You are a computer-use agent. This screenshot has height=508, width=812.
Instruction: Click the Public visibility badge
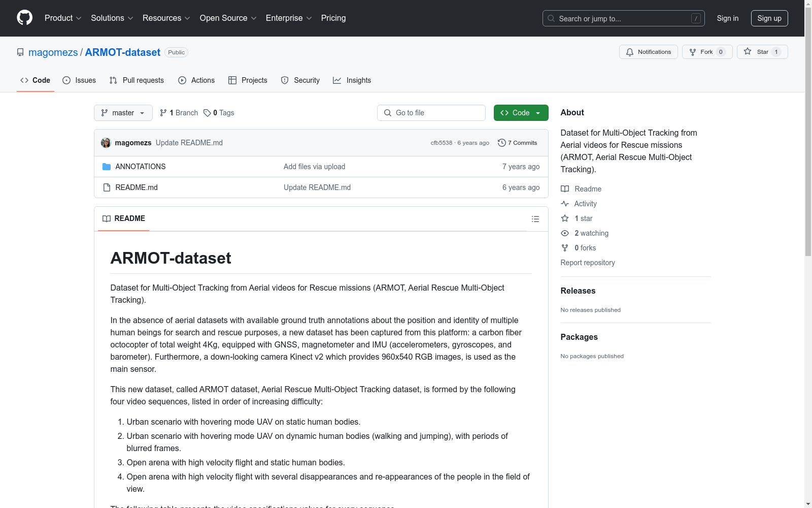pos(177,52)
